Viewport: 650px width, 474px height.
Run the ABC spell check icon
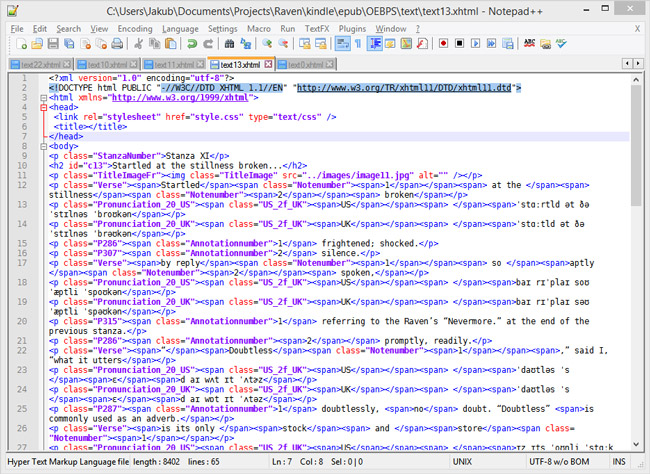pos(529,44)
